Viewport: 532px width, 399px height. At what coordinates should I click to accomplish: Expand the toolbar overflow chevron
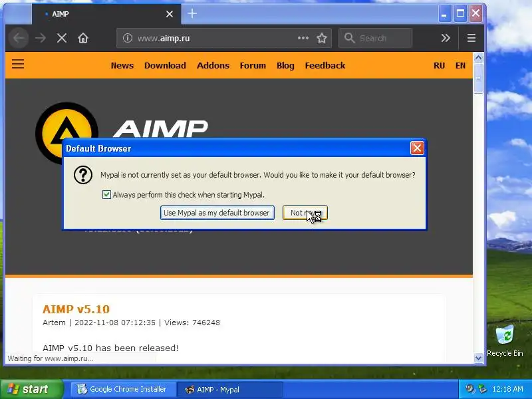[x=446, y=38]
